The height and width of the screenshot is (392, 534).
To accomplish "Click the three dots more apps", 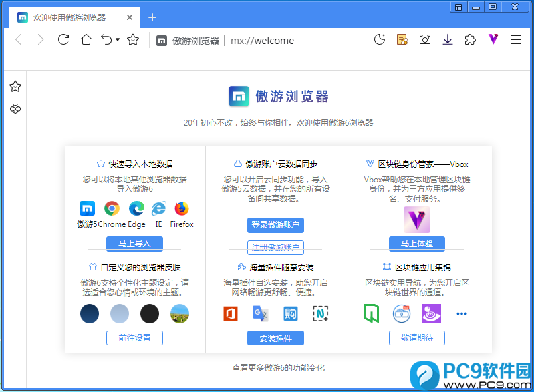I will coord(461,313).
